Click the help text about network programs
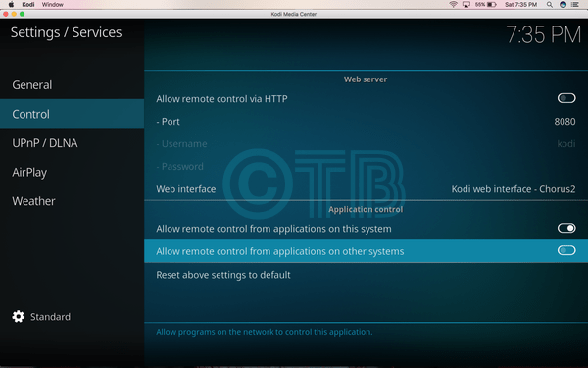 click(265, 332)
